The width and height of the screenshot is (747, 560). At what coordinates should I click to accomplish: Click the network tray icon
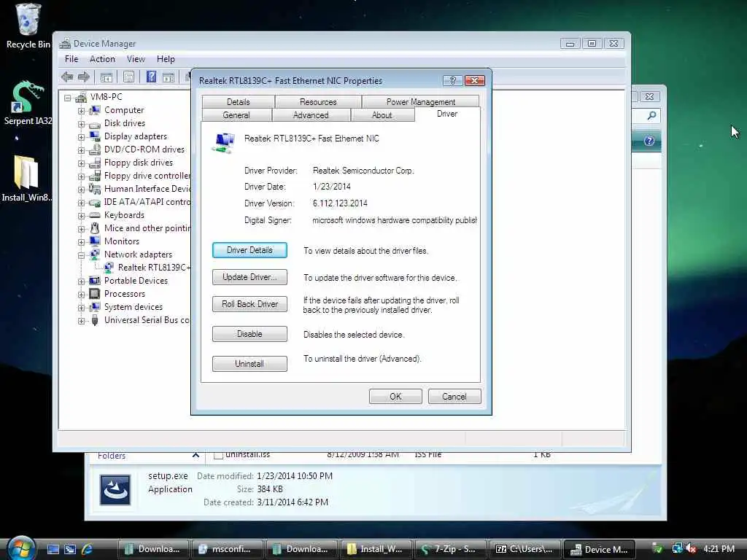point(677,548)
